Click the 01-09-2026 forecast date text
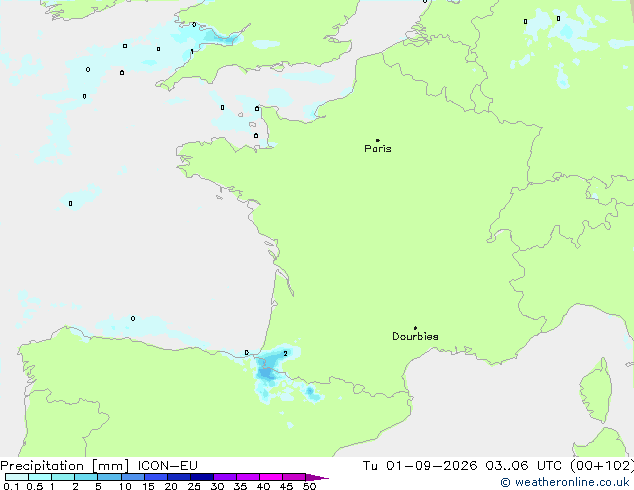The width and height of the screenshot is (634, 490). (431, 466)
